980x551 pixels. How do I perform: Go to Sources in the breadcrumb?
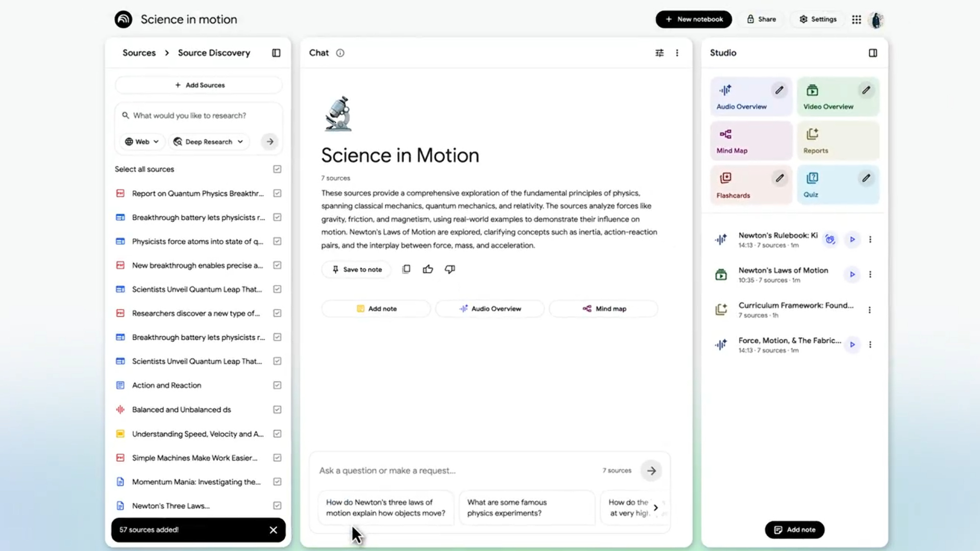139,53
